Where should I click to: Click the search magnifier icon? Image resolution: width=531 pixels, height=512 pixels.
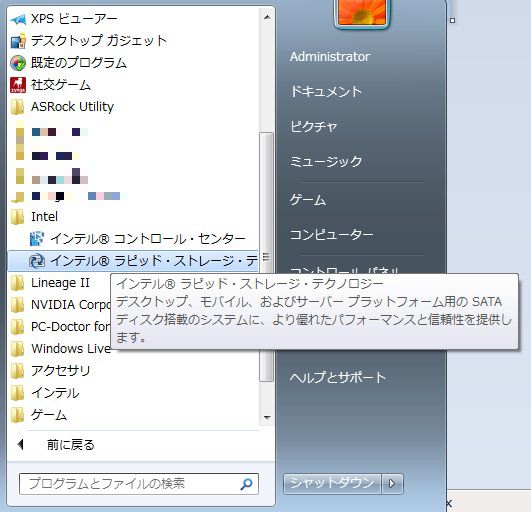(246, 484)
